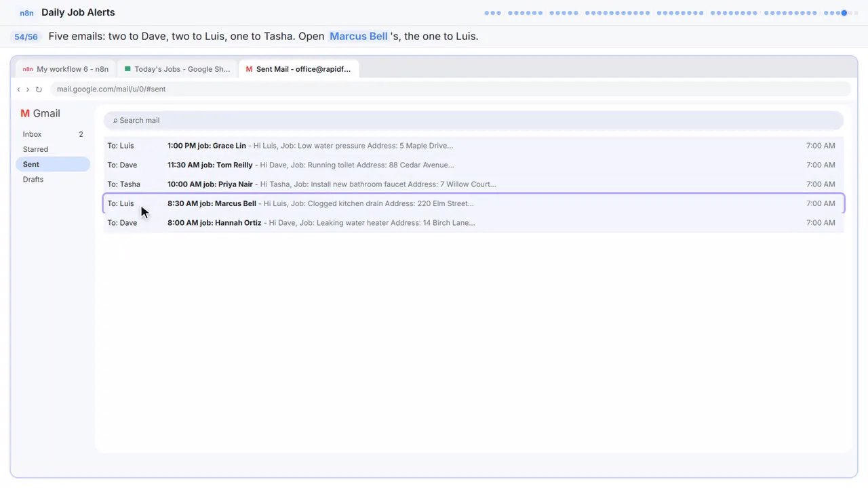
Task: Switch to Today's Jobs Google Sheets tab
Action: (x=177, y=69)
